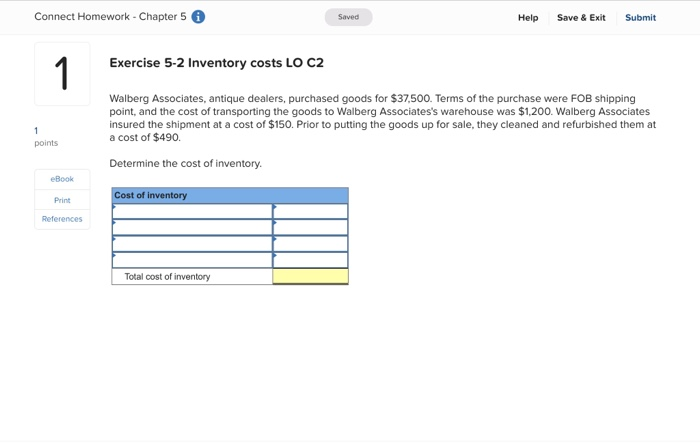
Task: Click the Saved status indicator
Action: click(348, 17)
